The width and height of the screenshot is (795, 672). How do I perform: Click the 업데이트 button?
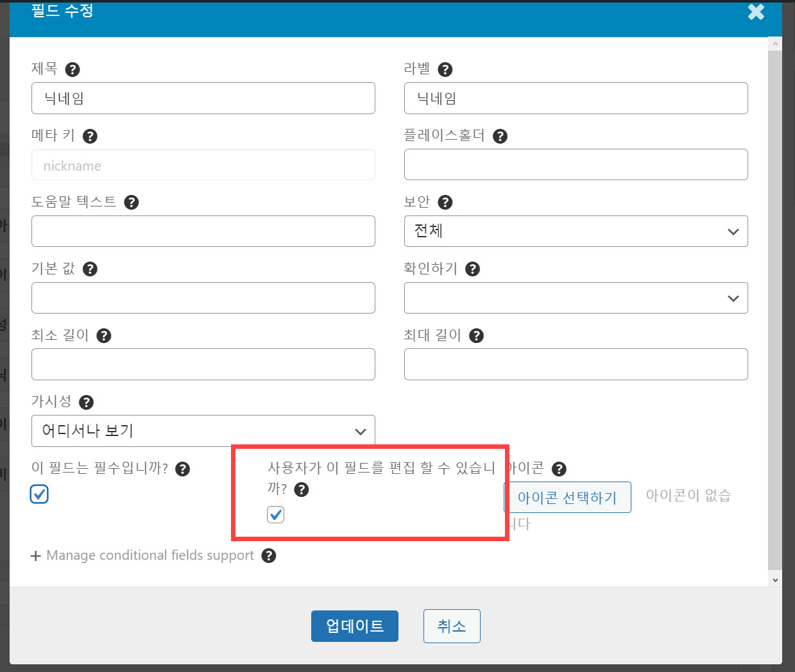coord(354,626)
